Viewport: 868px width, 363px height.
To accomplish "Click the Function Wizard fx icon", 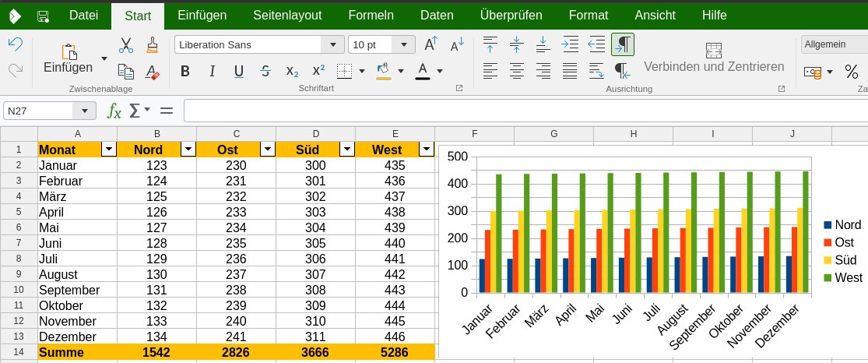I will pos(114,111).
